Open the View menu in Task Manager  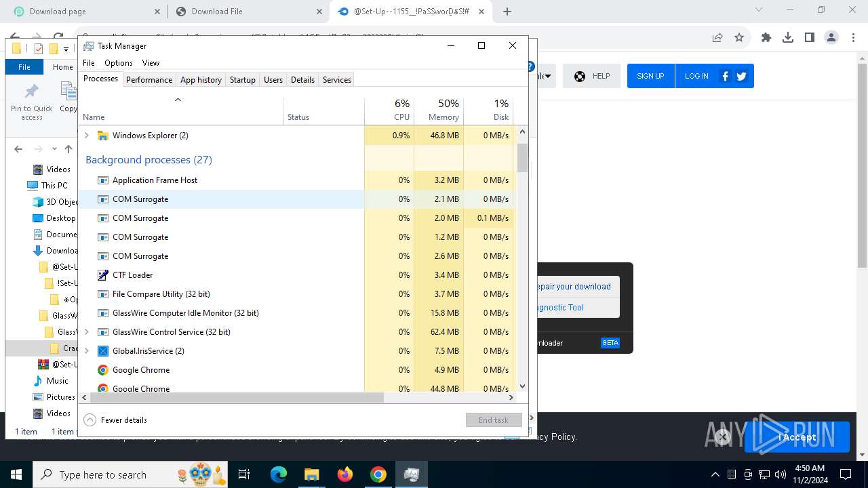click(151, 63)
